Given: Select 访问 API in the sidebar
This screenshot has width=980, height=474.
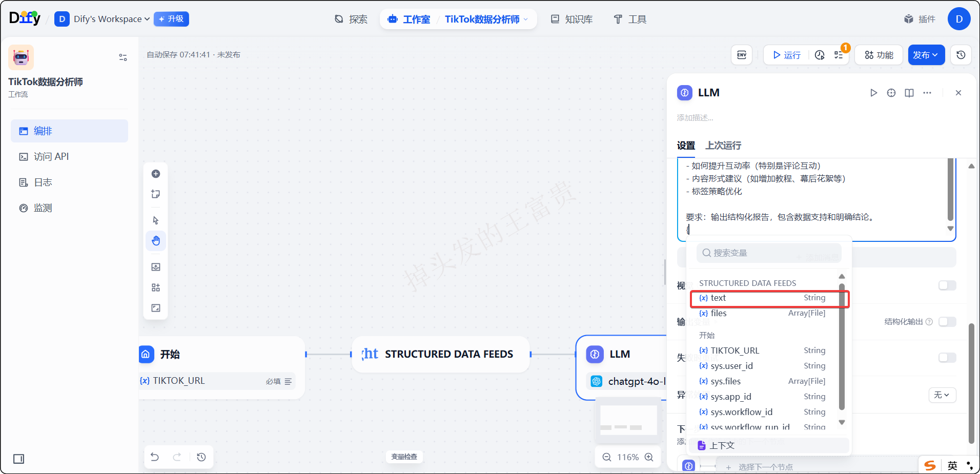Looking at the screenshot, I should 69,157.
